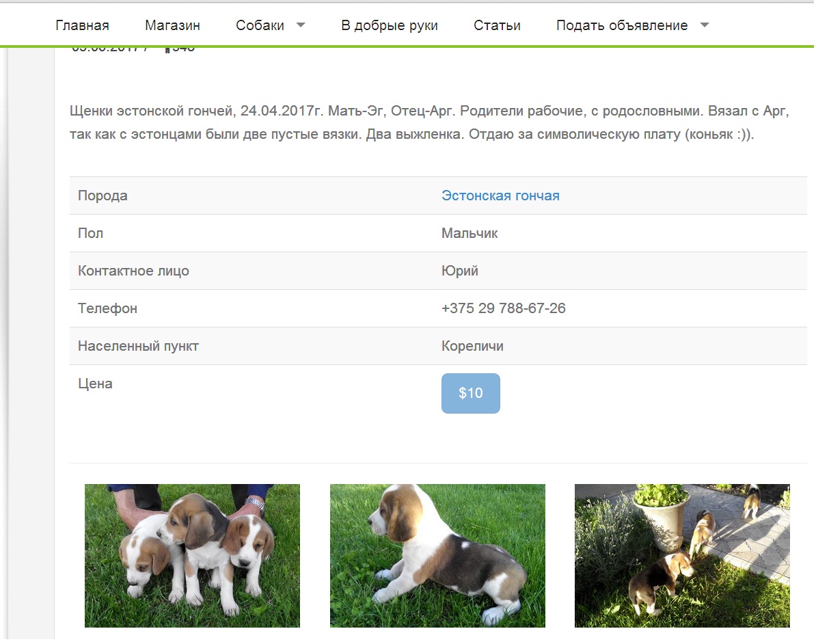816x644 pixels.
Task: Open photo of three puppies held together
Action: pyautogui.click(x=192, y=555)
